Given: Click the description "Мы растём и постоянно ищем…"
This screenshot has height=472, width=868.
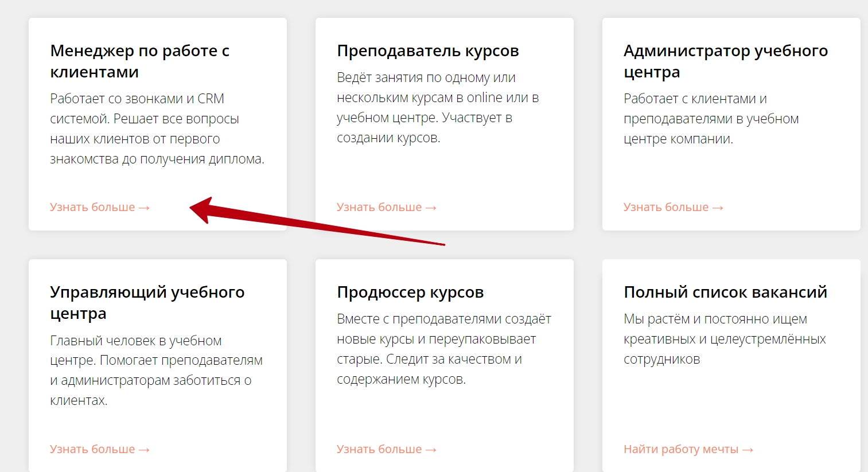Looking at the screenshot, I should (725, 339).
